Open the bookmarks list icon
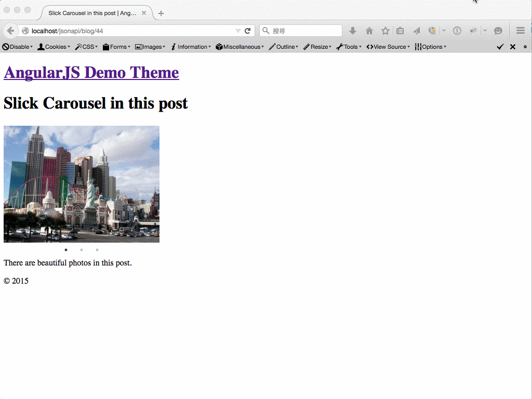 pos(400,31)
